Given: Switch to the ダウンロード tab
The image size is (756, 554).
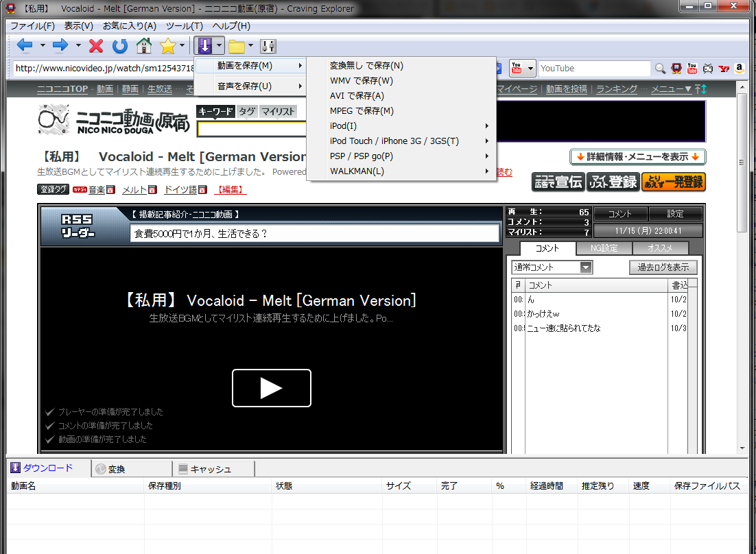Looking at the screenshot, I should [x=49, y=468].
